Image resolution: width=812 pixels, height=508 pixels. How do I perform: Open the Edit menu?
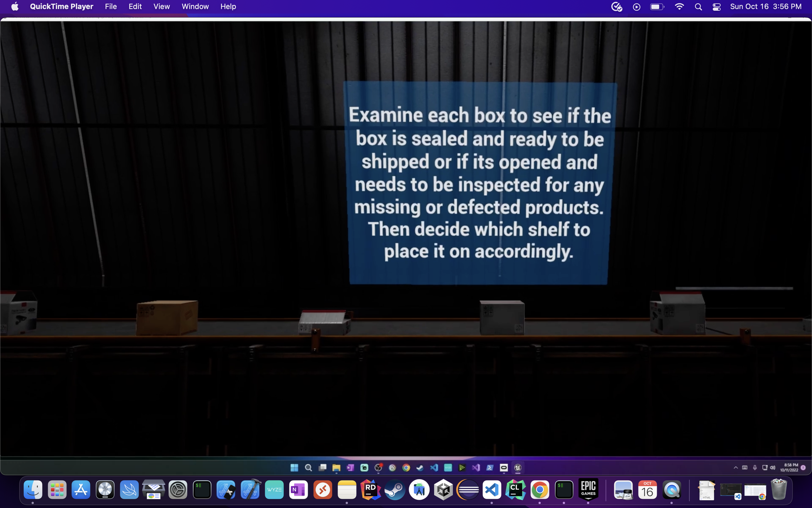click(x=135, y=7)
